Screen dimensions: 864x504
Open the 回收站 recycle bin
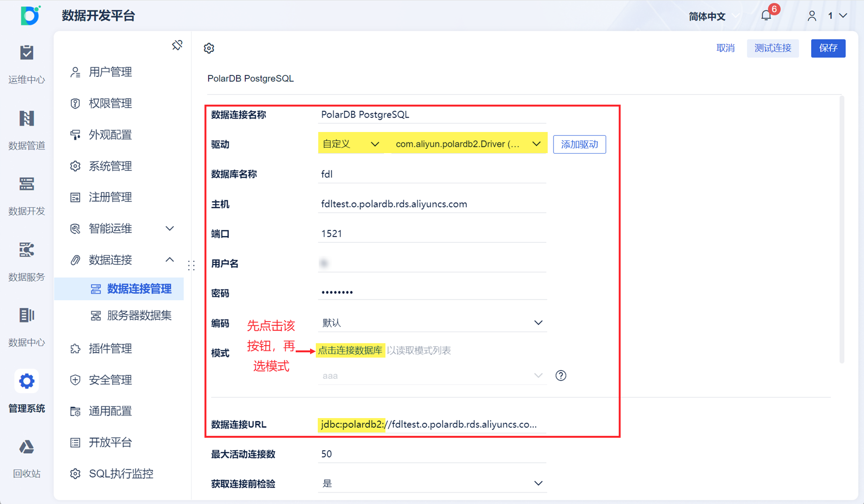27,458
